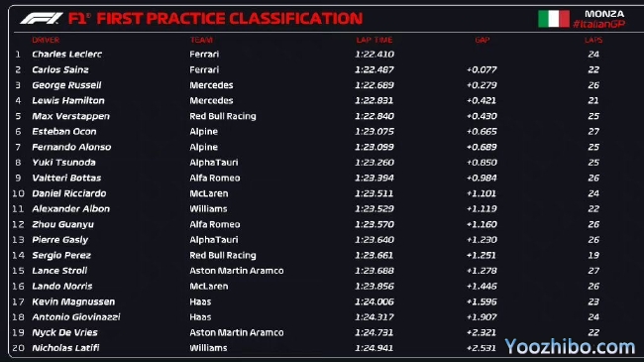The width and height of the screenshot is (644, 362).
Task: Select the LAP TIME column header
Action: [x=375, y=40]
